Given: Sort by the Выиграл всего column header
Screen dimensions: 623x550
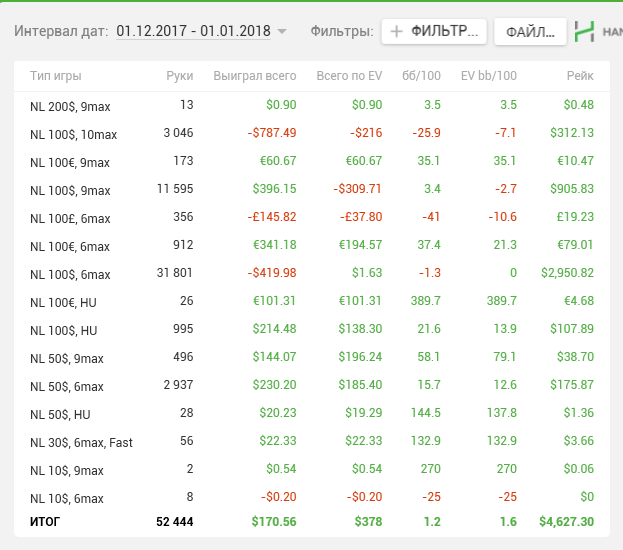Looking at the screenshot, I should (x=255, y=76).
